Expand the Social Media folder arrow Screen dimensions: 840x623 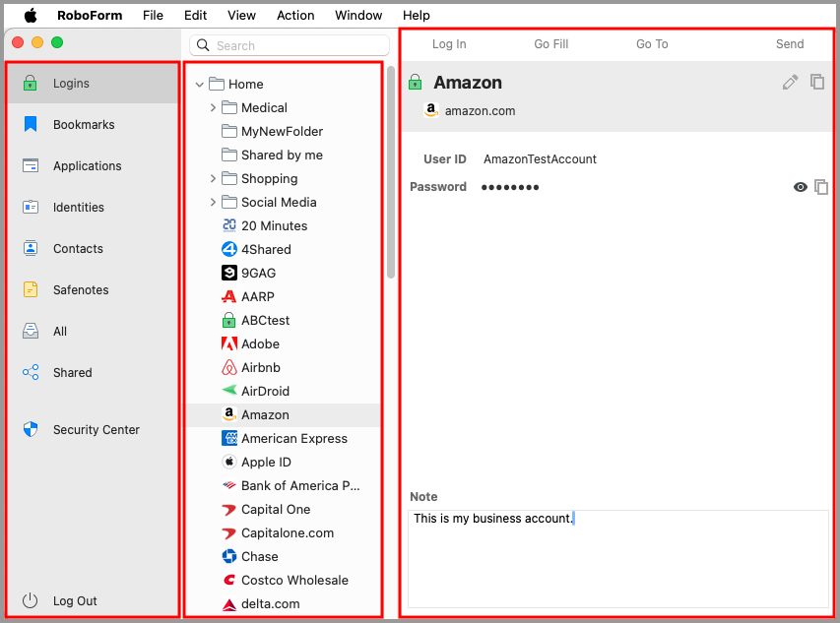[213, 203]
